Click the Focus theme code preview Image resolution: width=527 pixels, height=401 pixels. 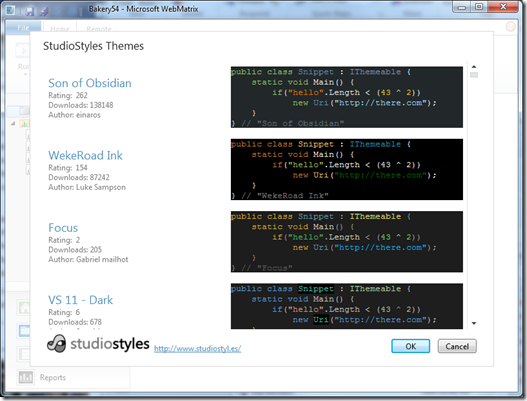347,242
